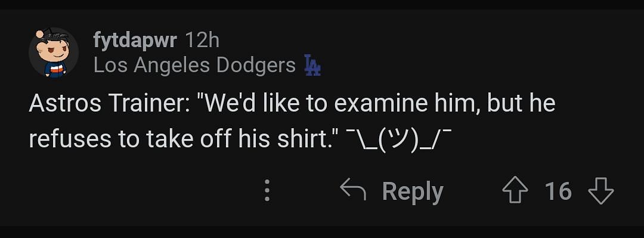The image size is (644, 238).
Task: Upvote the comment by fytdapwr
Action: [x=515, y=191]
